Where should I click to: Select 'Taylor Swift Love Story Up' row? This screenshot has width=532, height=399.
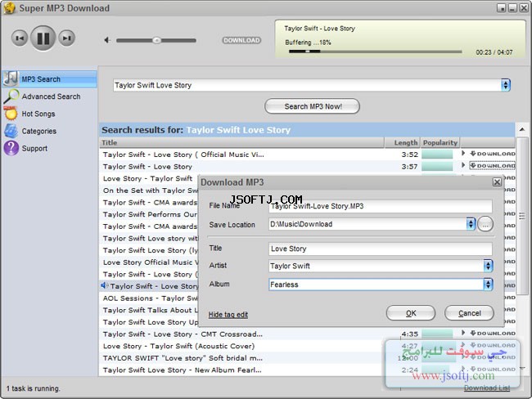point(149,322)
